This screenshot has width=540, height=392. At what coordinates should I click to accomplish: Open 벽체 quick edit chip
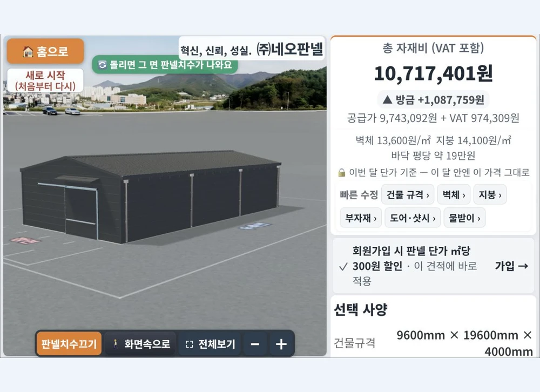454,194
